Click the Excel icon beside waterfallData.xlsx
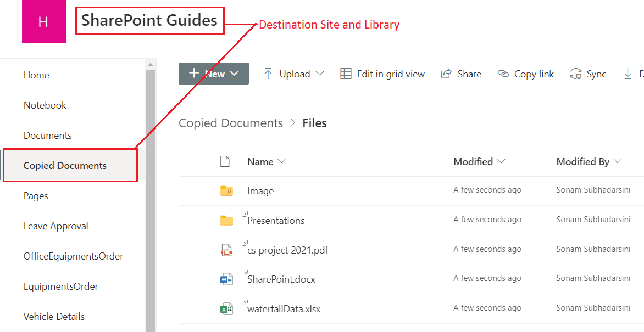The width and height of the screenshot is (644, 332). pyautogui.click(x=226, y=308)
